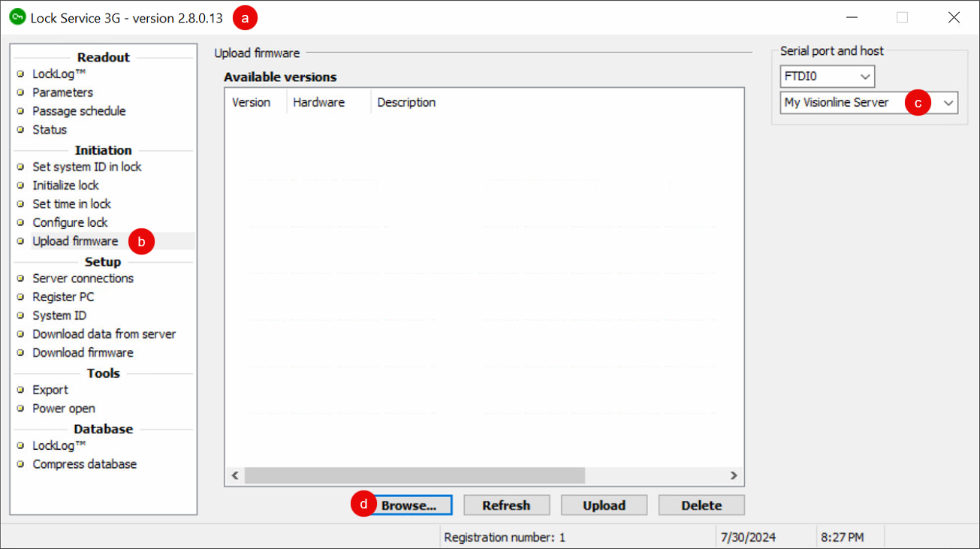Select Download data from server
This screenshot has width=980, height=549.
104,334
